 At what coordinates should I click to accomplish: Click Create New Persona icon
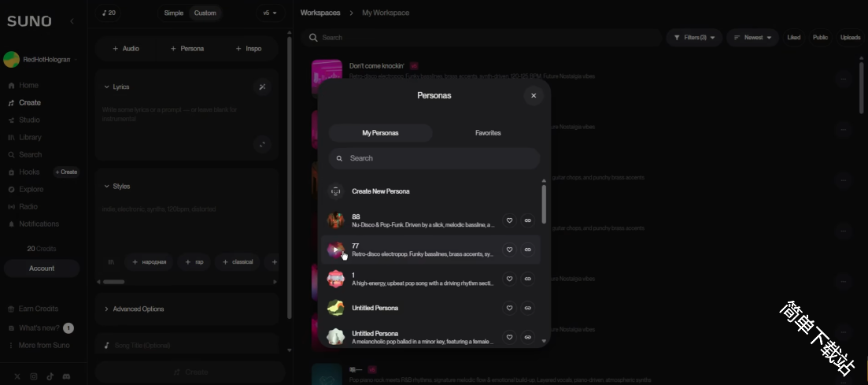336,191
